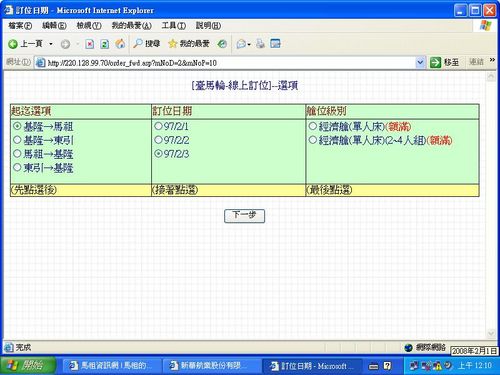Click the 網際網路 zone globe icon
Screen dimensions: 500x375
(x=408, y=348)
